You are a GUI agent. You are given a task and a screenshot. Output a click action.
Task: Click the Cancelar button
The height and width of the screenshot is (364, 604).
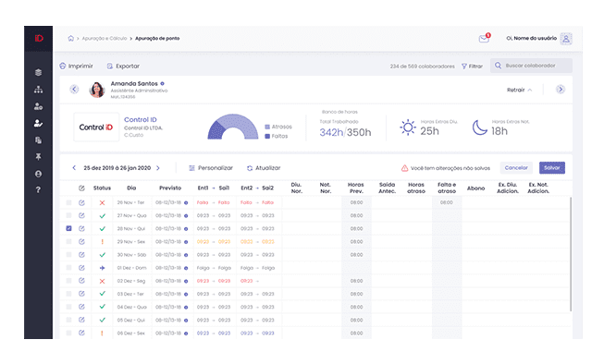[516, 168]
